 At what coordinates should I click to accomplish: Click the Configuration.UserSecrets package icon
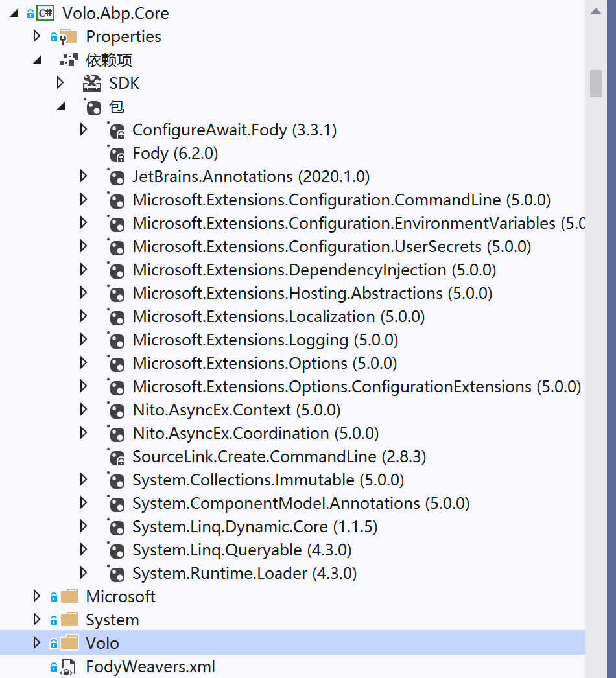point(116,247)
